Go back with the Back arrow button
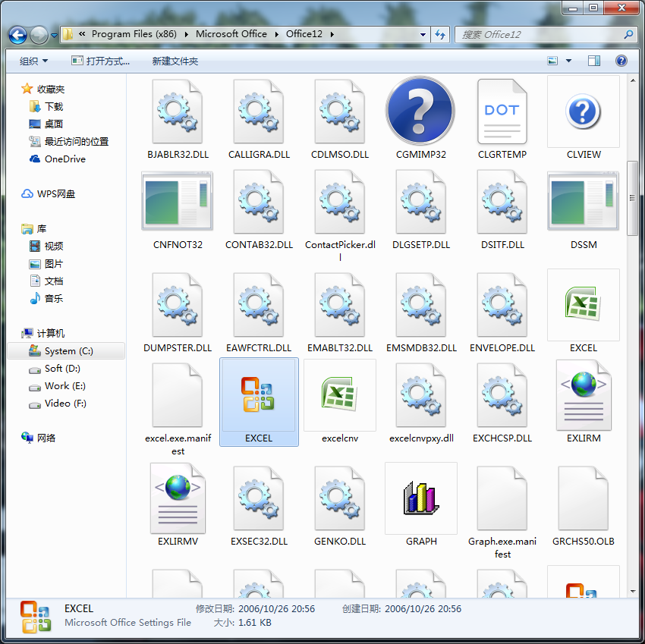The height and width of the screenshot is (644, 645). pyautogui.click(x=17, y=35)
